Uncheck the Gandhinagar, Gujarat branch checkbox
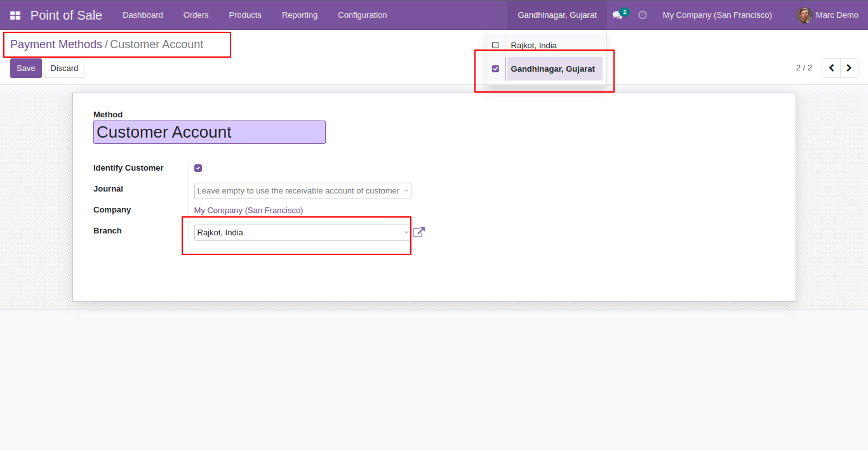The image size is (868, 451). [495, 69]
